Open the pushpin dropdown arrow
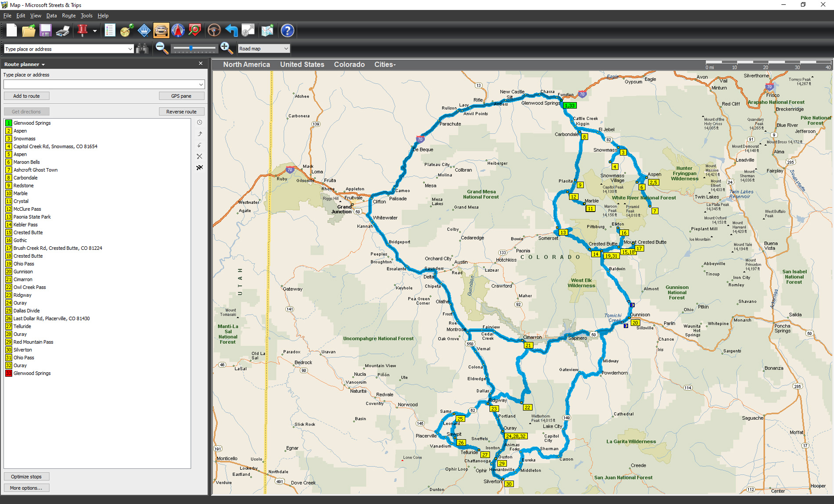The height and width of the screenshot is (504, 834). pos(95,31)
